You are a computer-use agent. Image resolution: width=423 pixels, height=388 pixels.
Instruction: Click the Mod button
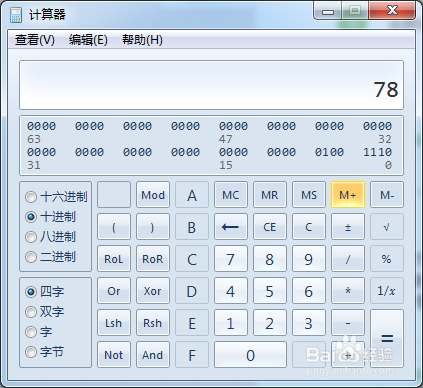pos(153,195)
